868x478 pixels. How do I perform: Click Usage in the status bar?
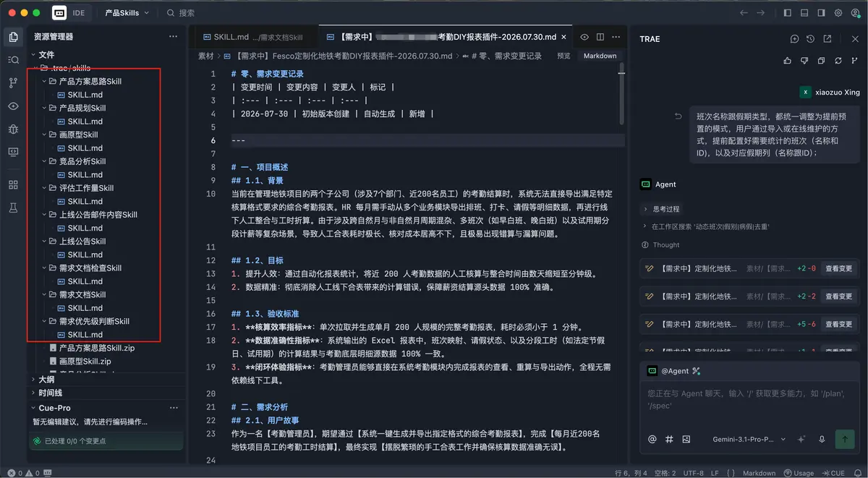[x=799, y=473]
